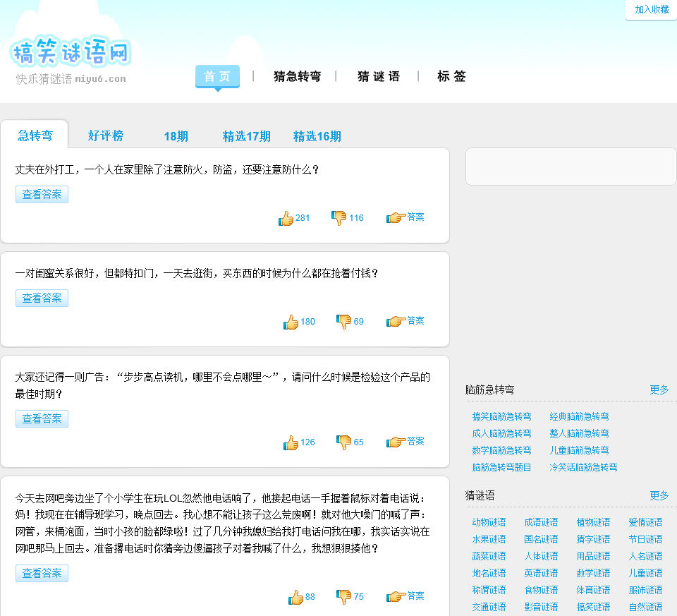Open 数学谜语 category link
The height and width of the screenshot is (616, 677).
click(x=593, y=573)
